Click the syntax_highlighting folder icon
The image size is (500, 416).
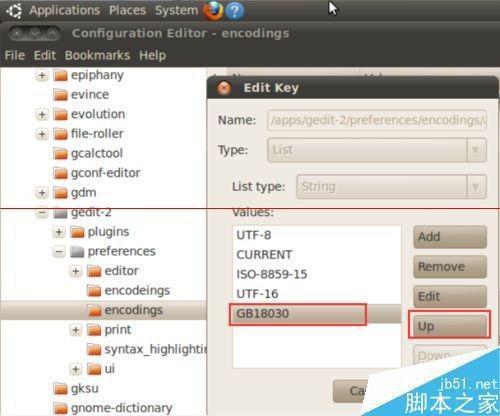[94, 349]
